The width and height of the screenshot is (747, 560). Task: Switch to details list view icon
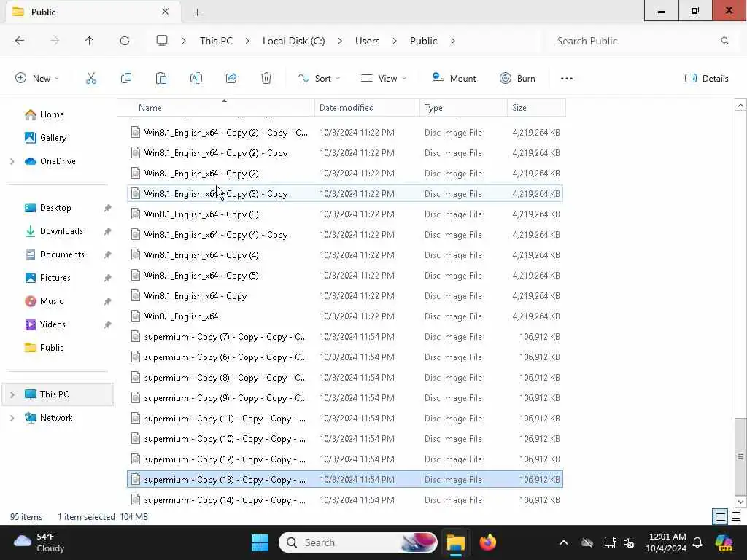[x=720, y=517]
